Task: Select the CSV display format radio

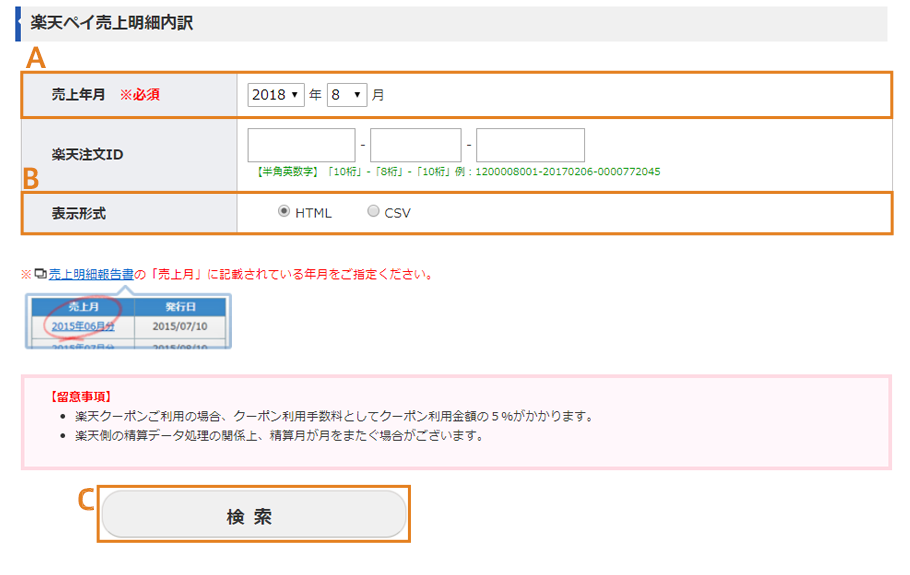Action: [x=373, y=211]
